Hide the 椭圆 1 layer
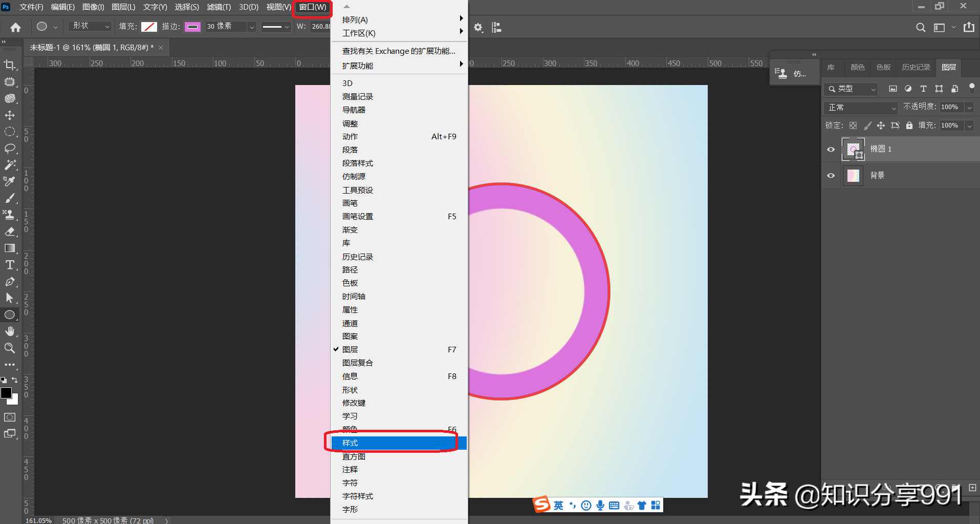 pos(831,150)
